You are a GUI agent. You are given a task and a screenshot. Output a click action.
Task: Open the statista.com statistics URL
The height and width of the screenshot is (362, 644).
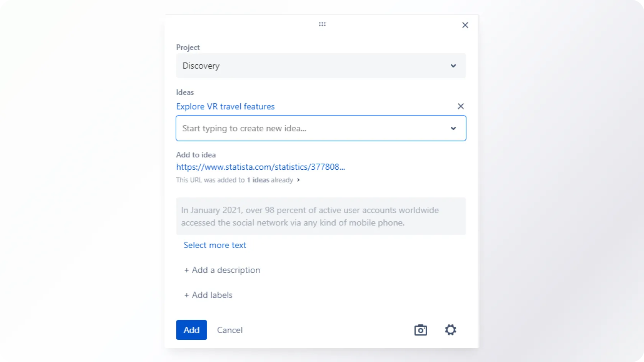coord(260,167)
